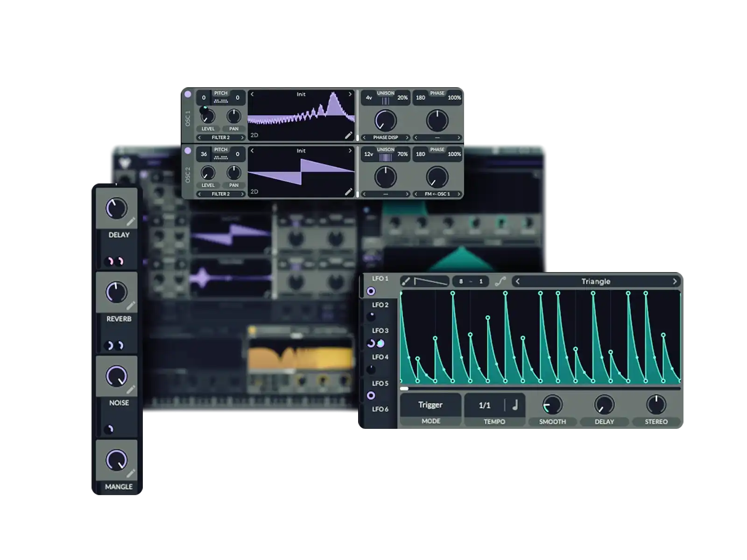Click the pencil icon on DELAY macro

[x=131, y=221]
